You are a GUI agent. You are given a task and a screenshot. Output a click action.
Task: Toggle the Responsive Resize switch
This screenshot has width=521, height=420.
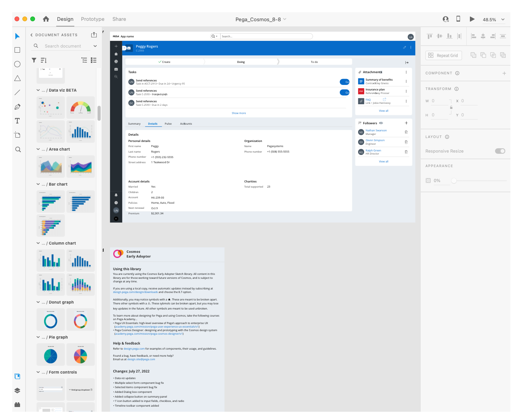click(x=500, y=151)
